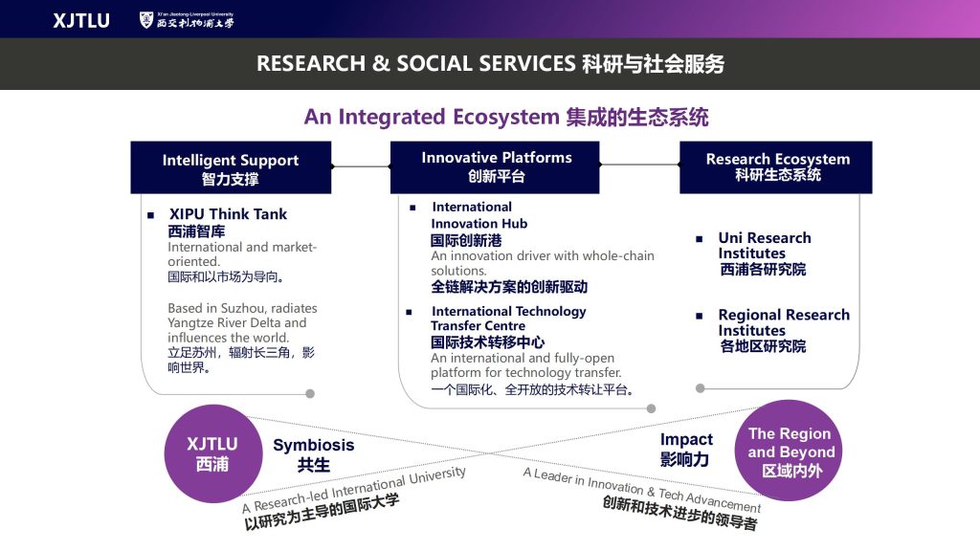
Task: Click the 'RESEARCH & SOCIAL SERVICES' title bar
Action: tap(490, 64)
